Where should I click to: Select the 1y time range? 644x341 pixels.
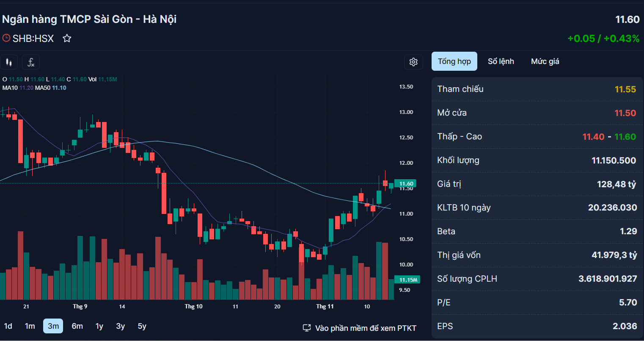coord(99,326)
